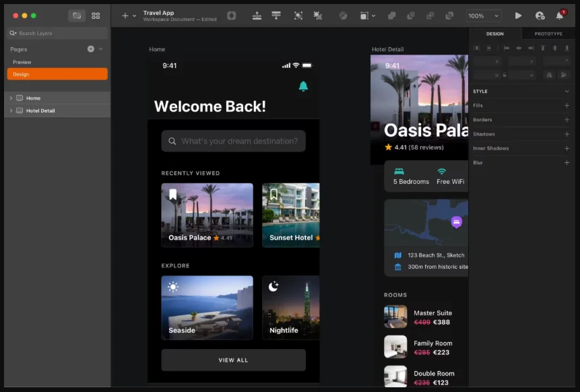580x392 pixels.
Task: Open the 100% zoom level dropdown
Action: (484, 16)
